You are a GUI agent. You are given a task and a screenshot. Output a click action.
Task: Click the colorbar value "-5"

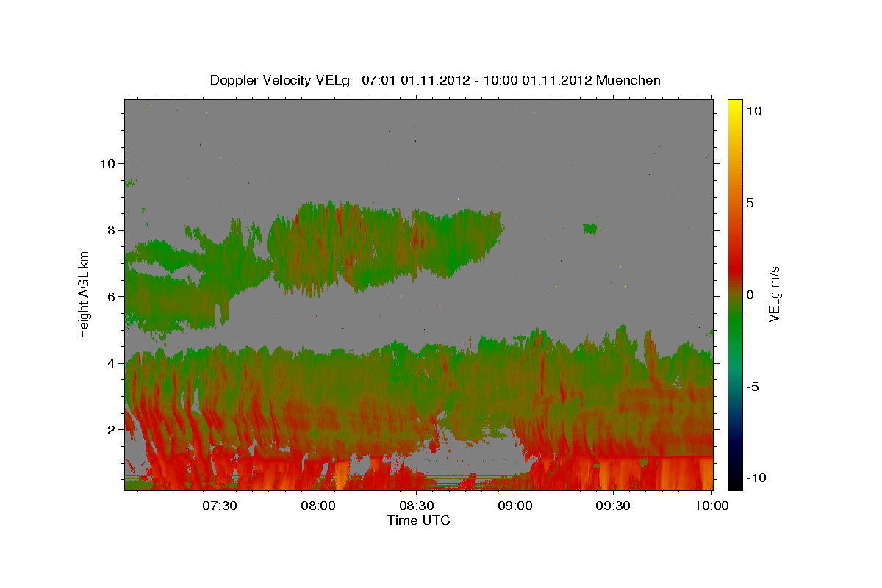click(754, 387)
